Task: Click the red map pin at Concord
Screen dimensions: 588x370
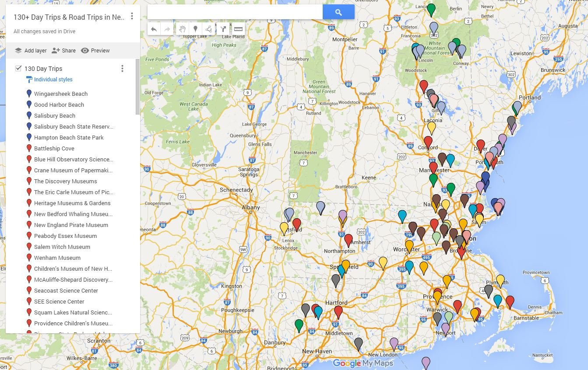Action: point(428,142)
